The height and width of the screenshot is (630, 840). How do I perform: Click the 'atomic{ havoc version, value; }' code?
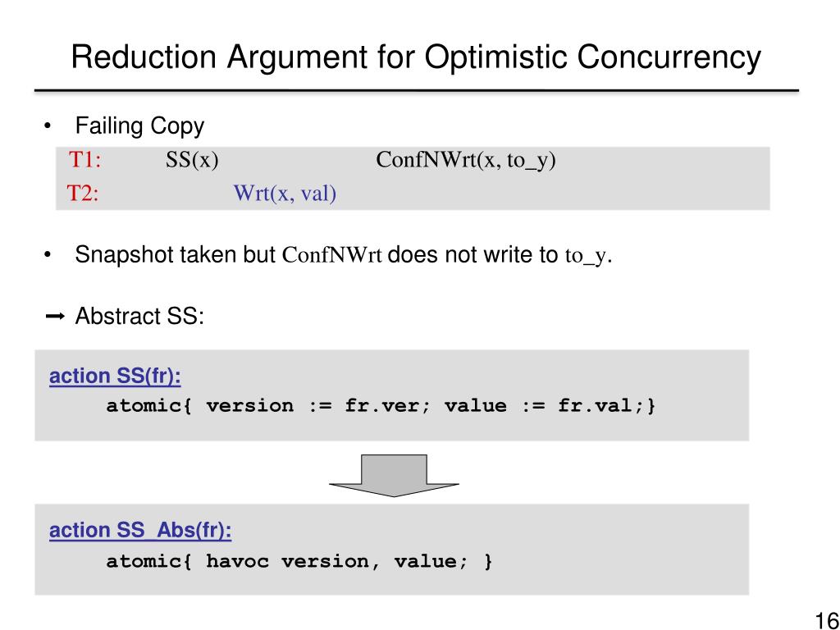(300, 561)
